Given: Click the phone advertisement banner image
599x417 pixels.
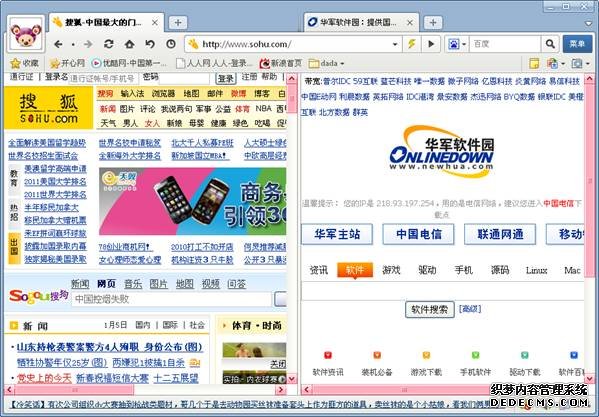Looking at the screenshot, I should click(192, 201).
